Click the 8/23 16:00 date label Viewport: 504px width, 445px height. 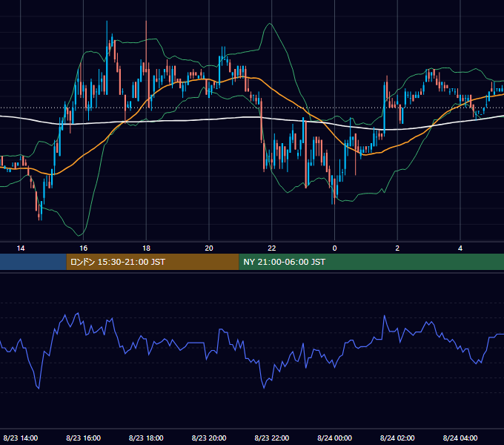(83, 438)
